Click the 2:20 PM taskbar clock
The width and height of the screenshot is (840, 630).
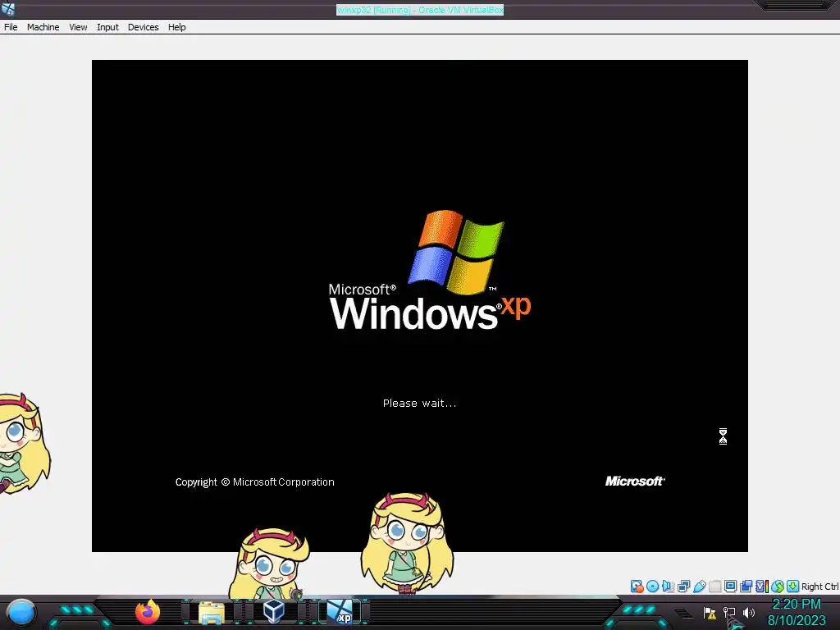click(x=796, y=605)
